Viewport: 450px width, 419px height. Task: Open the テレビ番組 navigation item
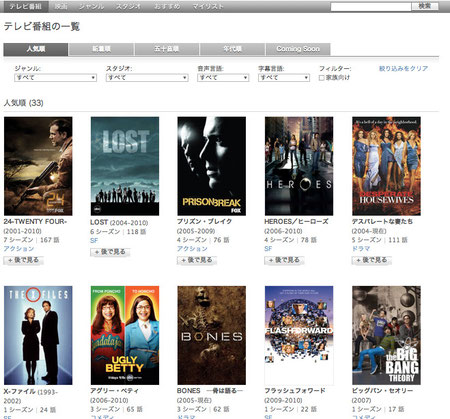25,6
